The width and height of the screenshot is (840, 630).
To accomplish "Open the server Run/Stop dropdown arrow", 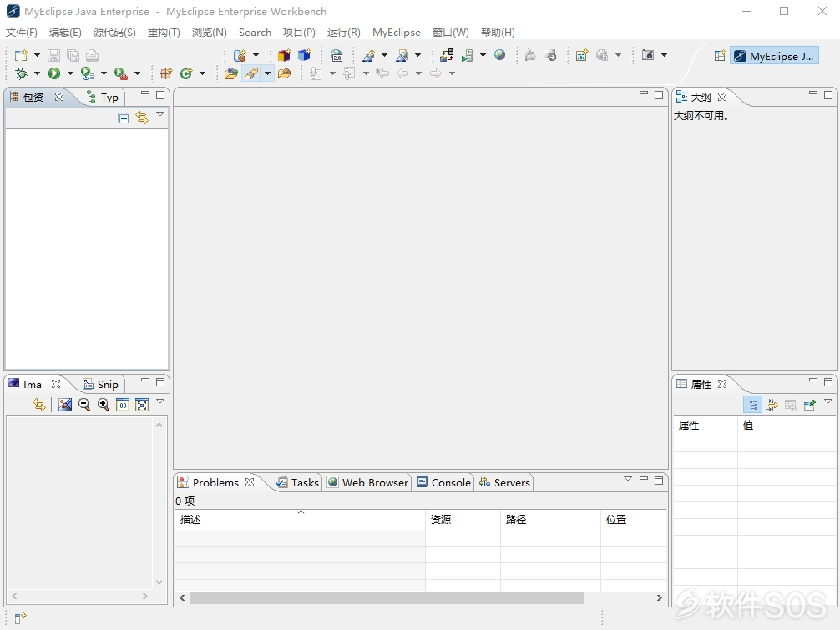I will [x=483, y=55].
